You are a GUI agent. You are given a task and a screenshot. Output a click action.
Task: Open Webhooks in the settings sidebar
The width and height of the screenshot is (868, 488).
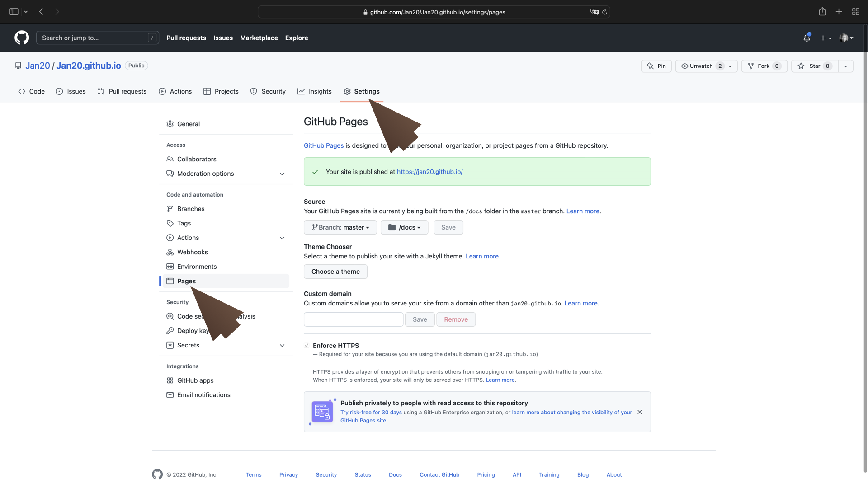click(192, 252)
